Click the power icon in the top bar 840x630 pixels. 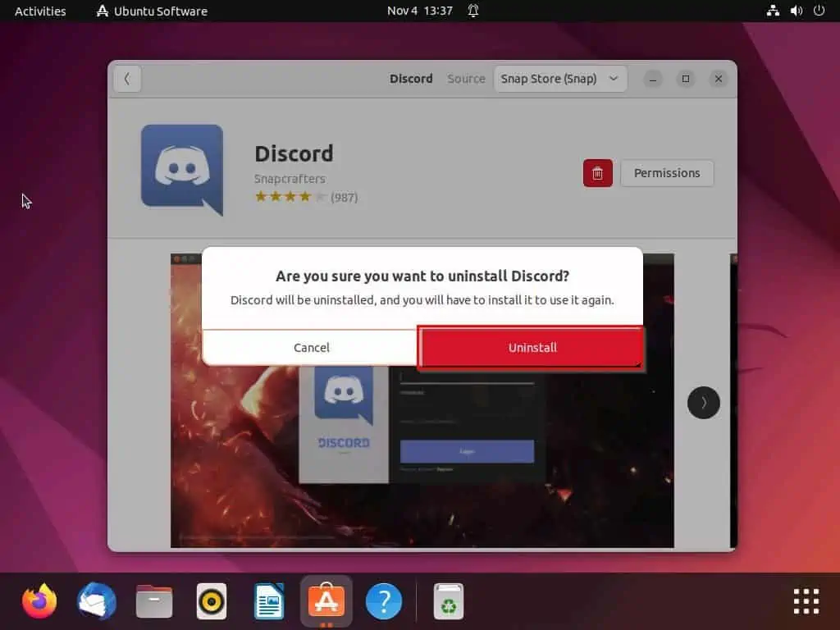(818, 11)
